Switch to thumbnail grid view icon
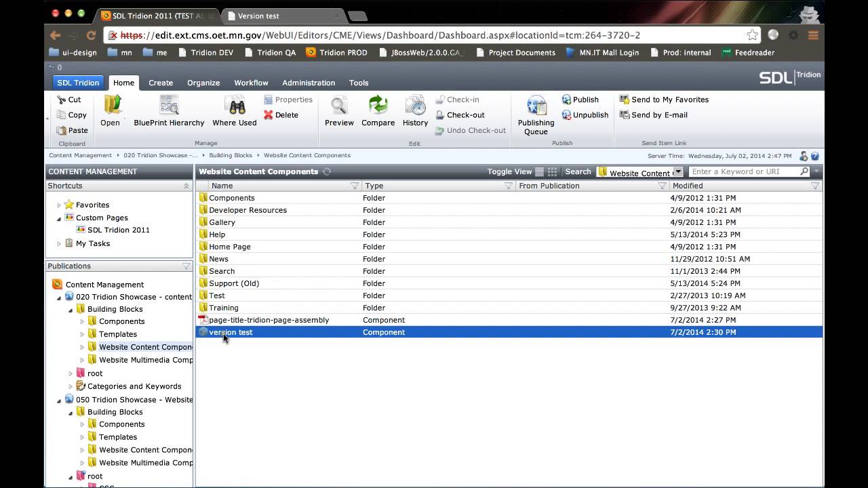The image size is (868, 488). [x=552, y=172]
